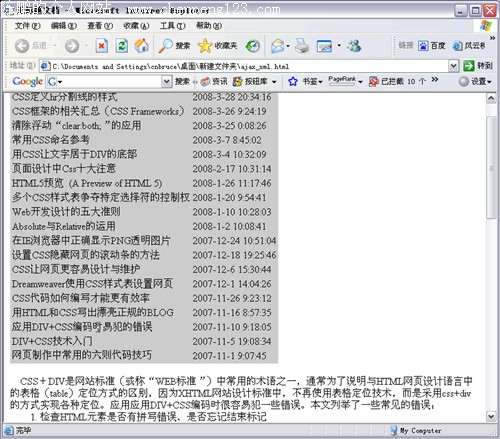Screen dimensions: 500x439
Task: Click the Mail envelope icon
Action: tap(278, 46)
